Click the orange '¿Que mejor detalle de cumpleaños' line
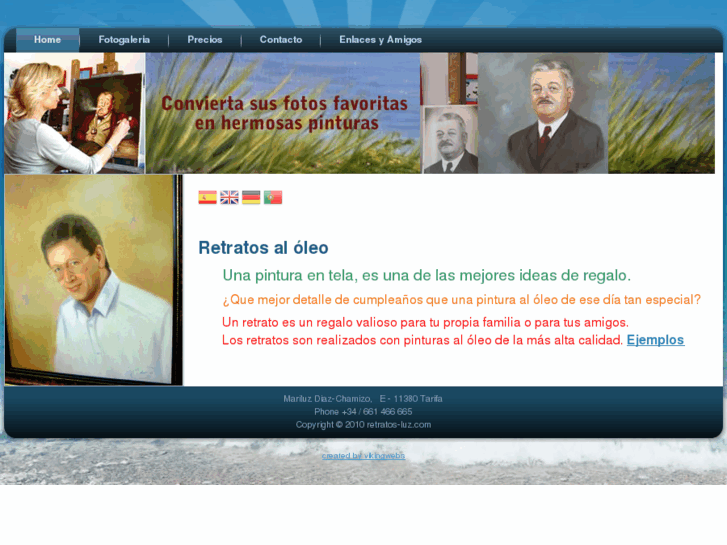Viewport: 727px width, 545px height. click(461, 300)
